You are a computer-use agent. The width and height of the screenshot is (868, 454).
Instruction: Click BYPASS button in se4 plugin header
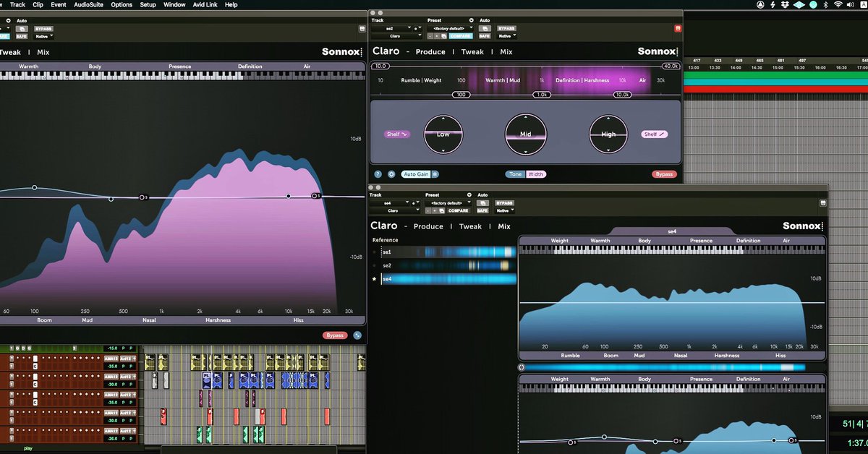pyautogui.click(x=505, y=203)
